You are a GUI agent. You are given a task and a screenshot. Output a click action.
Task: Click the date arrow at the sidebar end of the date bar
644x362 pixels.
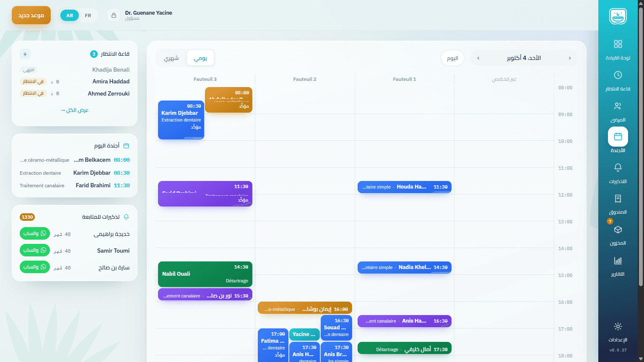pos(570,58)
